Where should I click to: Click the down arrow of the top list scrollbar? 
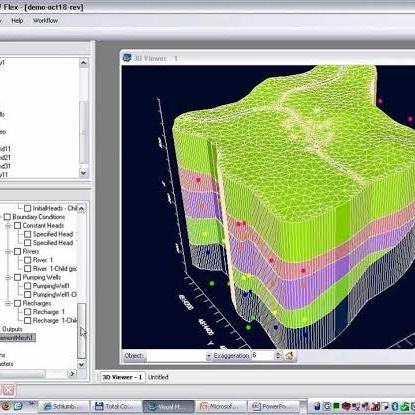click(x=83, y=173)
